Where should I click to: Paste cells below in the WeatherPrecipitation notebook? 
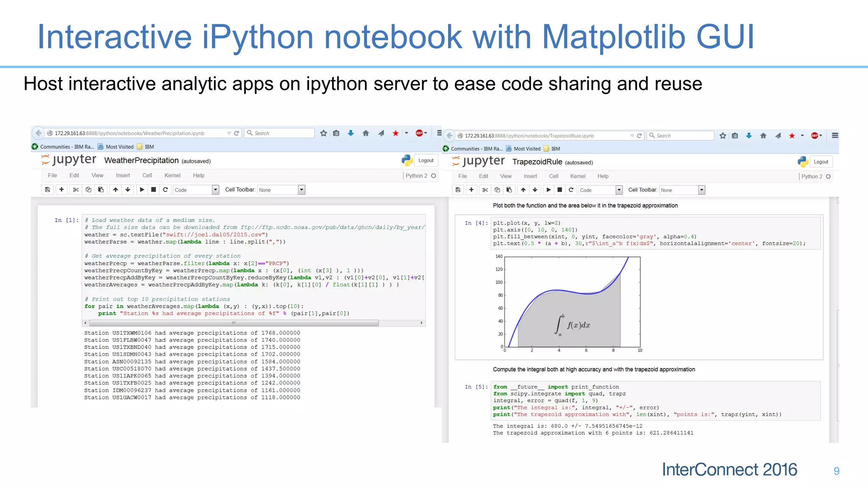tap(101, 190)
